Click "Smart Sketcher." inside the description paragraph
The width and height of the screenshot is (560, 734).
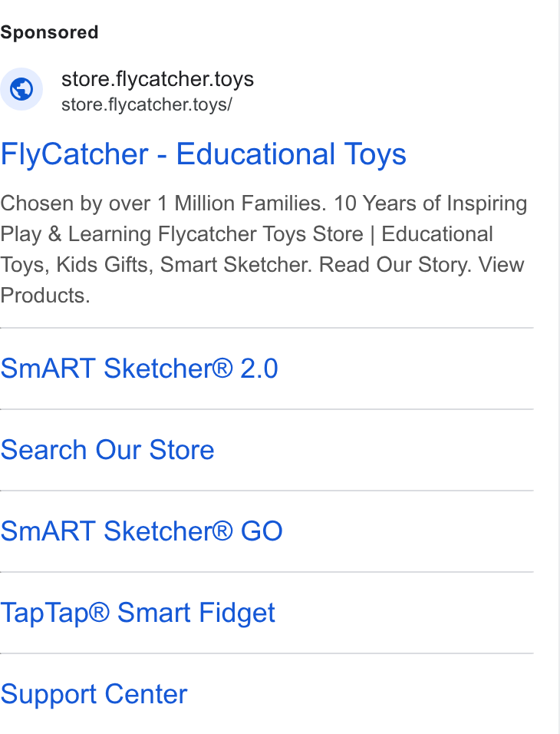pyautogui.click(x=236, y=264)
